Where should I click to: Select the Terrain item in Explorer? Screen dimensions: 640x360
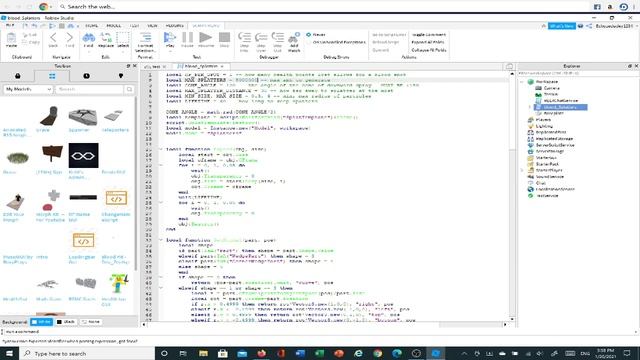pos(551,94)
